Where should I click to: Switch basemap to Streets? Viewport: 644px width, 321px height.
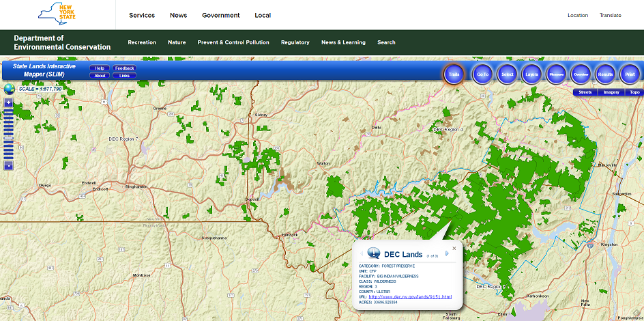[x=585, y=92]
